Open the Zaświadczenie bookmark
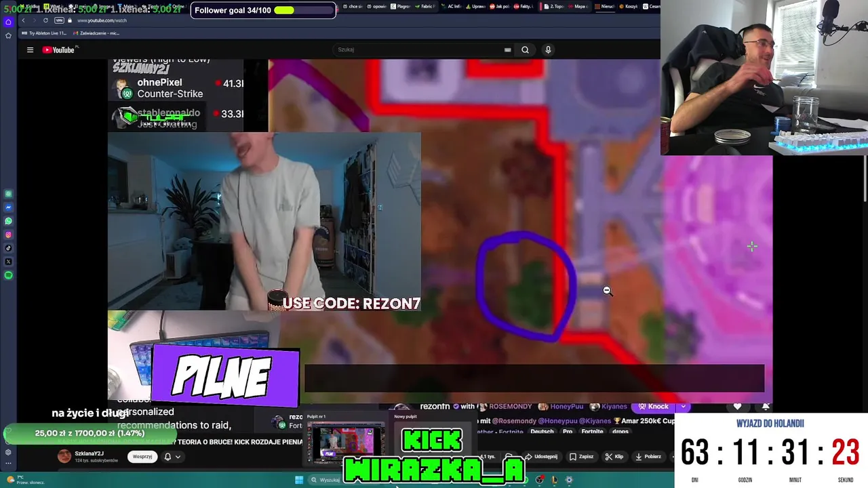Image resolution: width=868 pixels, height=488 pixels. click(96, 33)
